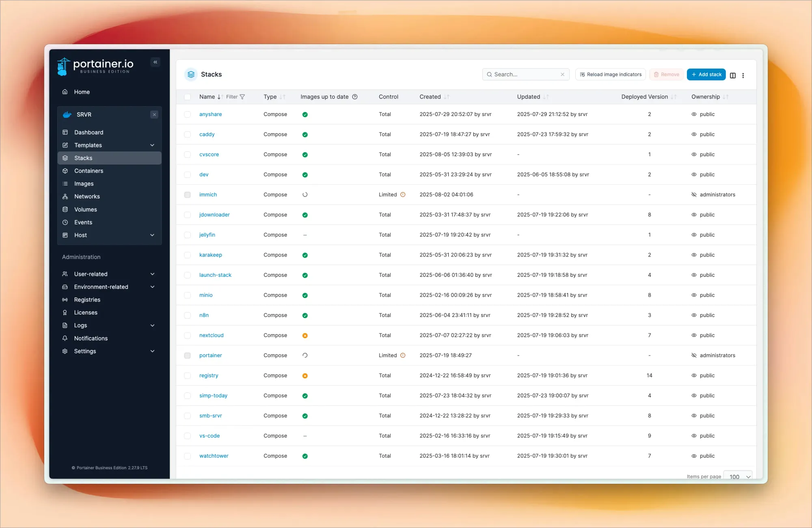Click the orange outdated image indicator for nextcloud
Viewport: 812px width, 528px height.
click(305, 336)
